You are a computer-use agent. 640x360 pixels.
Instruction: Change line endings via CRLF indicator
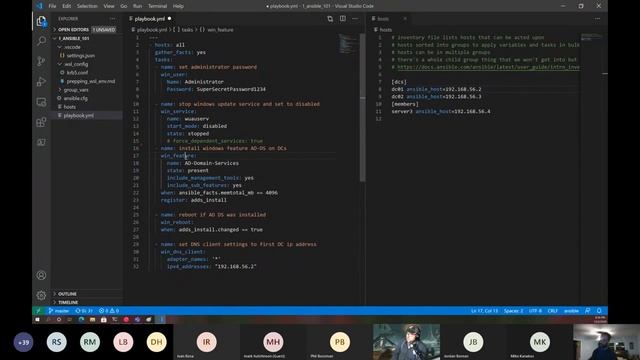(x=553, y=311)
